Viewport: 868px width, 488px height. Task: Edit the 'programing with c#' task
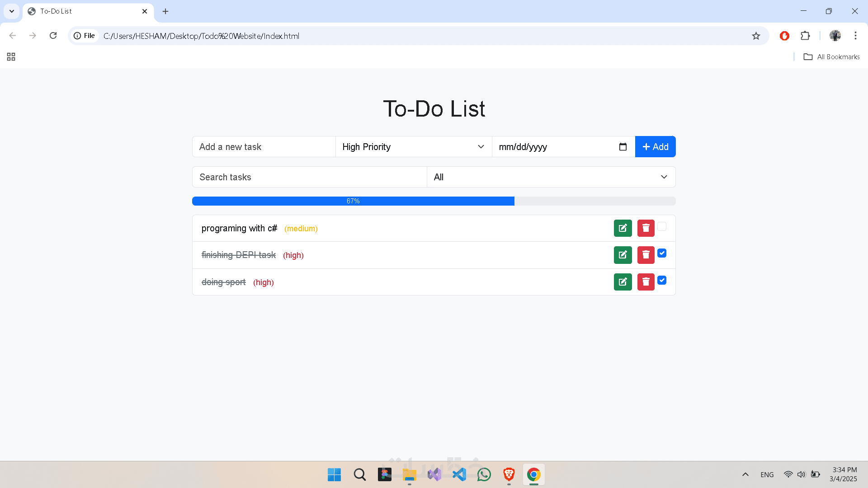click(x=623, y=228)
